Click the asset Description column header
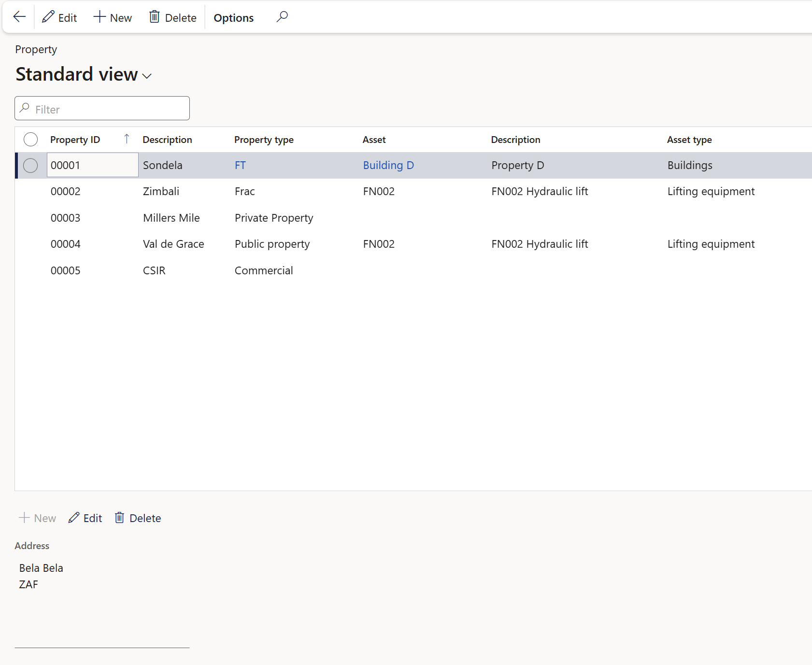This screenshot has width=812, height=665. click(515, 140)
